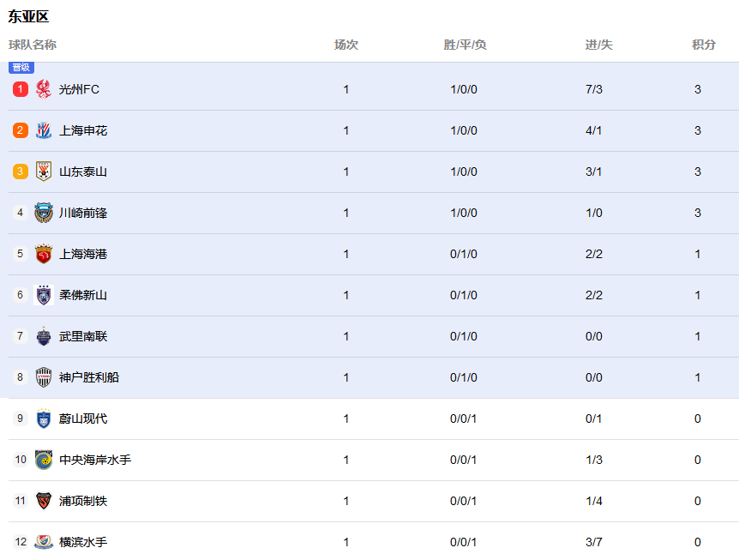Click the 胜/平/负 column header
The width and height of the screenshot is (739, 560).
(465, 45)
